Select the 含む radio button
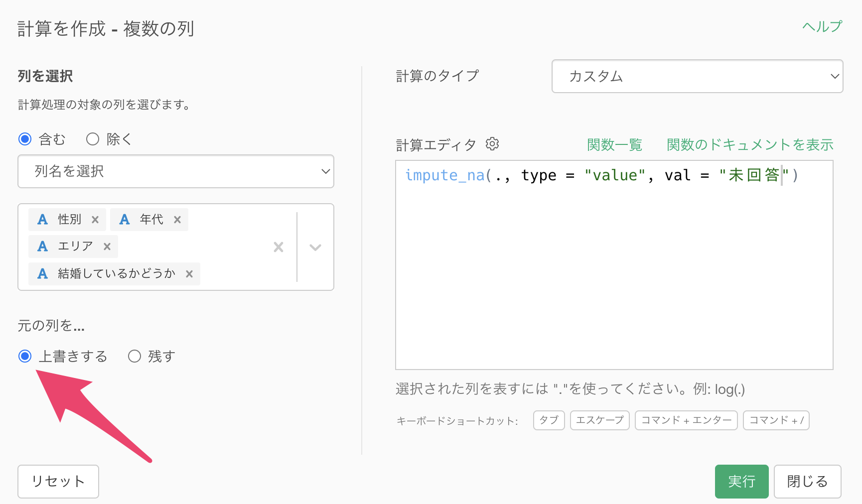862x504 pixels. point(25,139)
